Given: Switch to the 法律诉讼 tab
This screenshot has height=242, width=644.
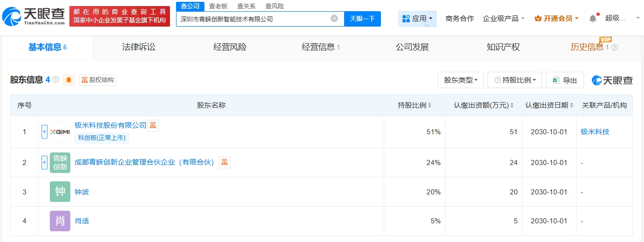Looking at the screenshot, I should (138, 47).
